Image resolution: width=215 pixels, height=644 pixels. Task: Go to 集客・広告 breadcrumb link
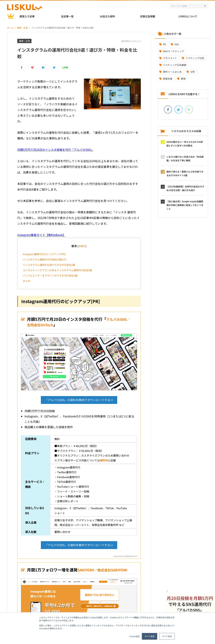22,28
